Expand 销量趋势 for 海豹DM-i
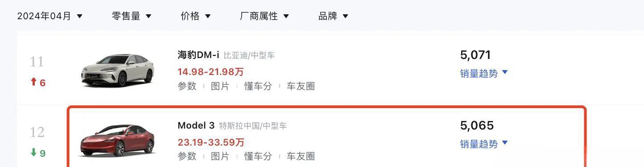Screen dimensions: 644x167 click(484, 73)
